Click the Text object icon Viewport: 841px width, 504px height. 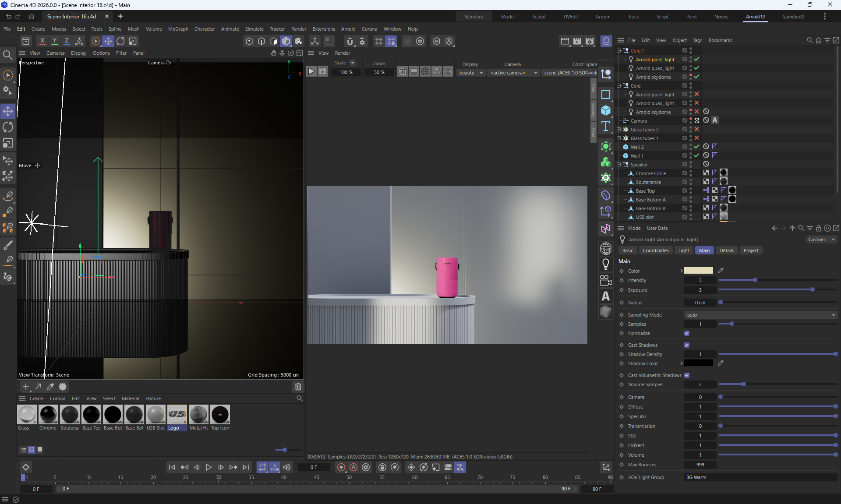tap(606, 127)
